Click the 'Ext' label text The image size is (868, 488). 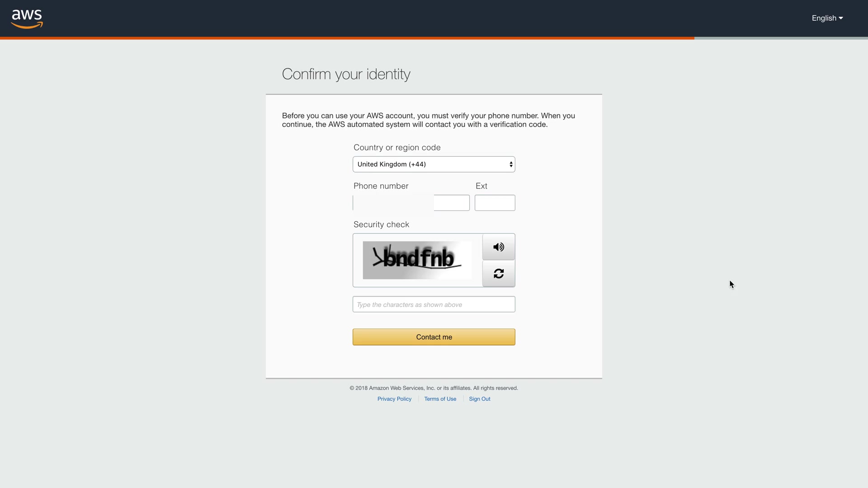click(x=481, y=186)
